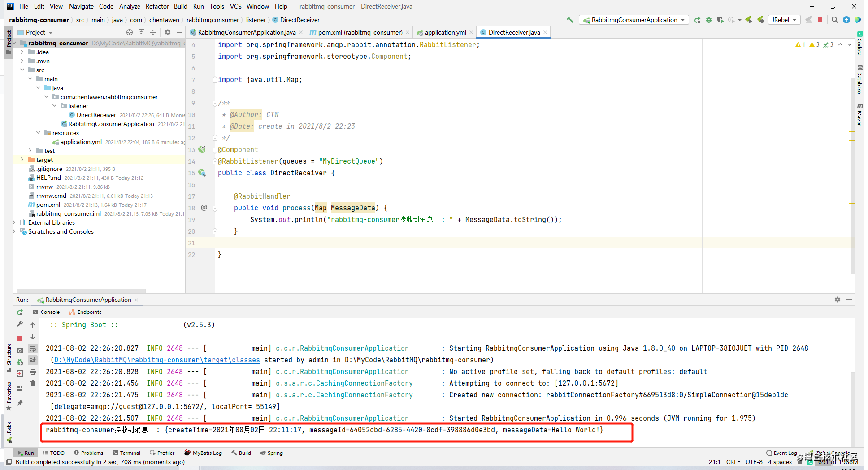
Task: Expand the .idea folder
Action: (22, 52)
